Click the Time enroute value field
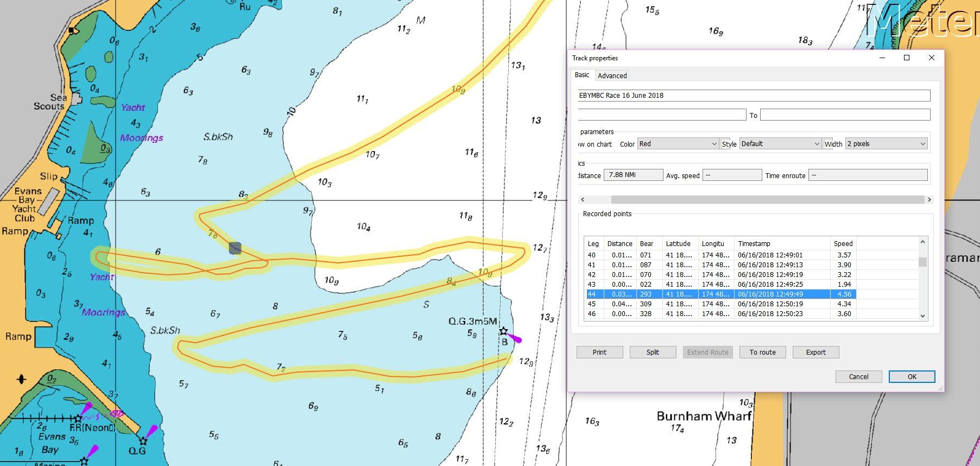980x466 pixels. pos(868,175)
